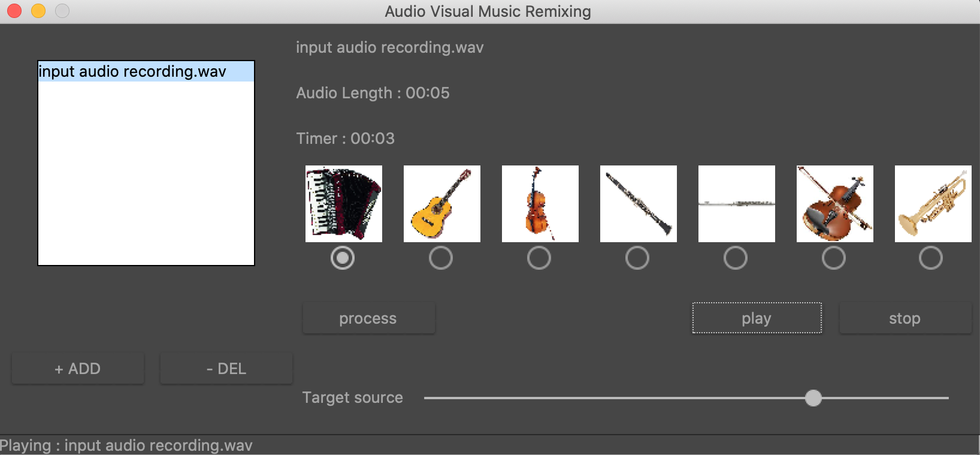Pick the radio button below the violin
The image size is (980, 455).
(x=834, y=258)
